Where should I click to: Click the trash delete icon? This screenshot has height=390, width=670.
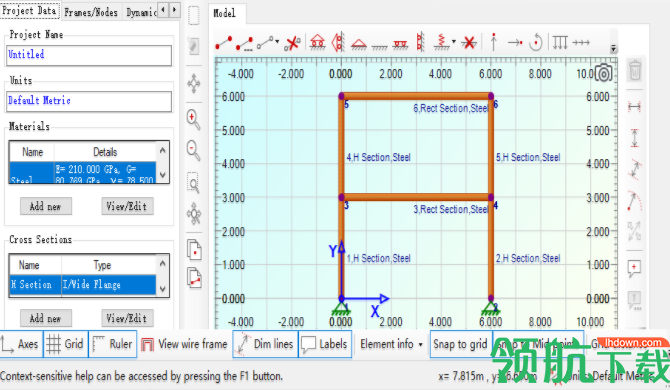(x=635, y=70)
